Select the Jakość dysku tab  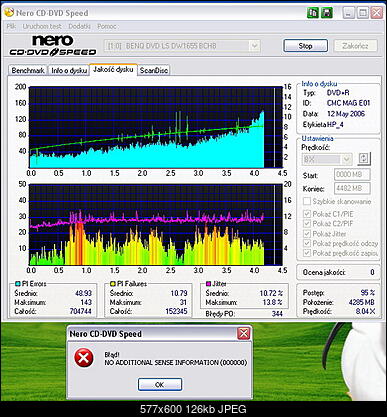coord(113,69)
